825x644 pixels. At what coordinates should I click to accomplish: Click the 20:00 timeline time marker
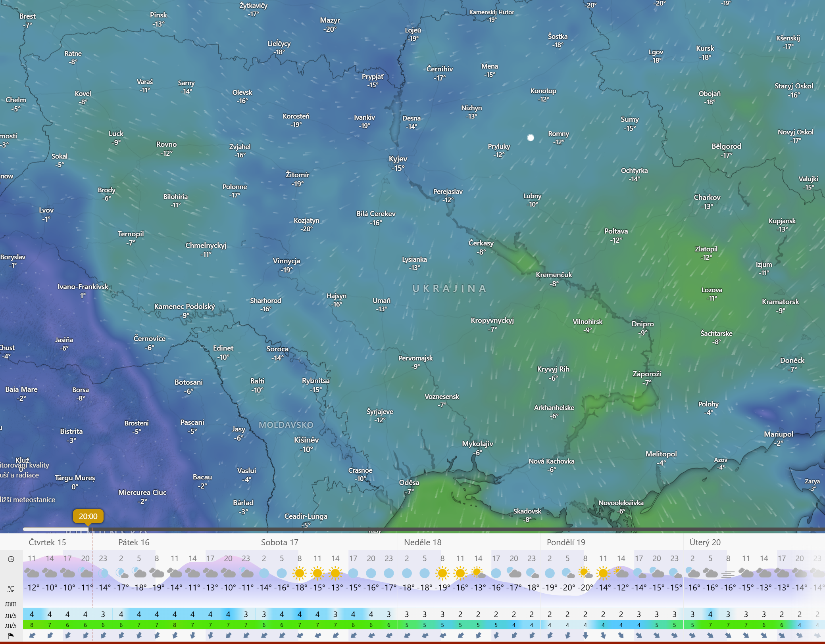[x=88, y=516]
